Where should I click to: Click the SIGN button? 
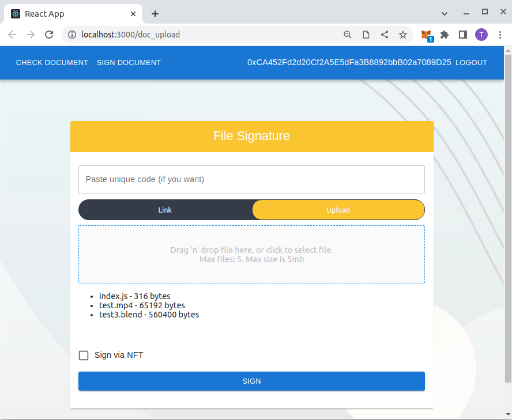click(x=251, y=381)
